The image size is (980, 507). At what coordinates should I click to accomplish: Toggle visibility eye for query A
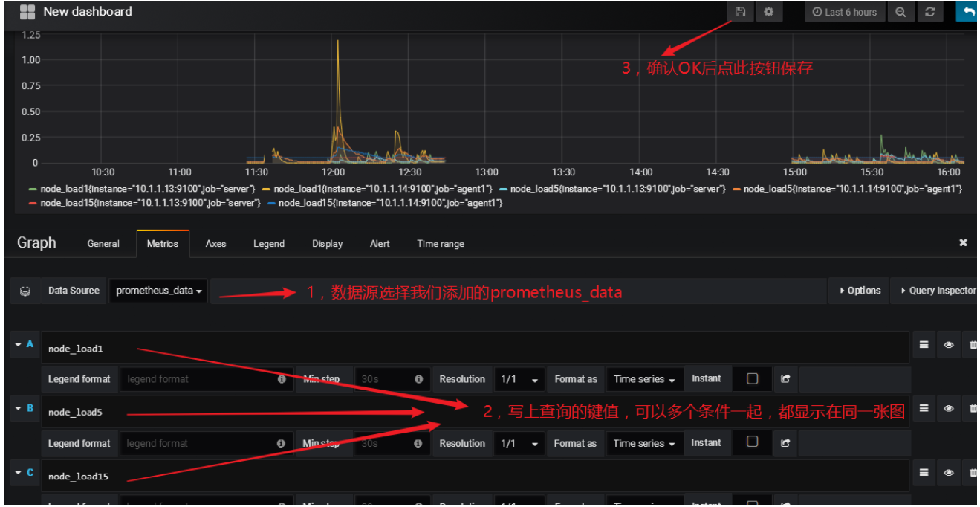point(949,345)
